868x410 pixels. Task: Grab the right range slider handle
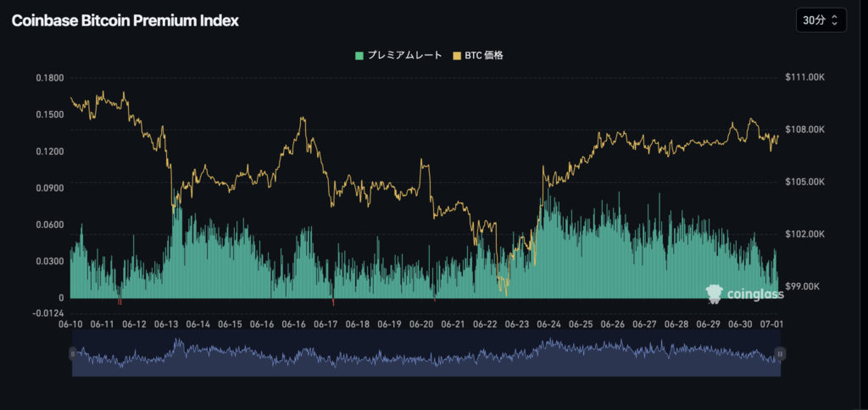780,353
